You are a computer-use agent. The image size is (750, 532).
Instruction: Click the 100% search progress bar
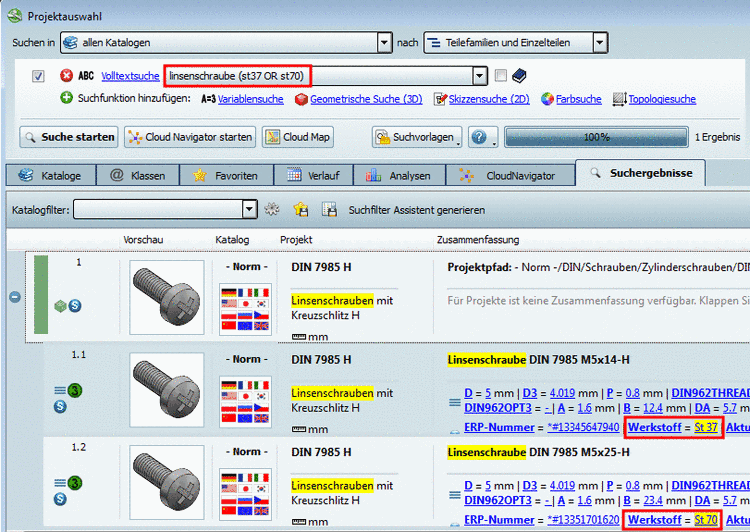pos(596,137)
